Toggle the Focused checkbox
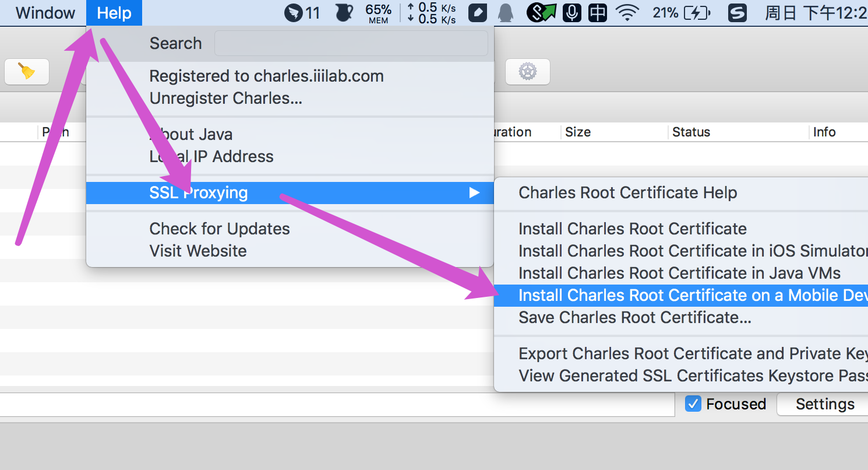 (x=693, y=404)
